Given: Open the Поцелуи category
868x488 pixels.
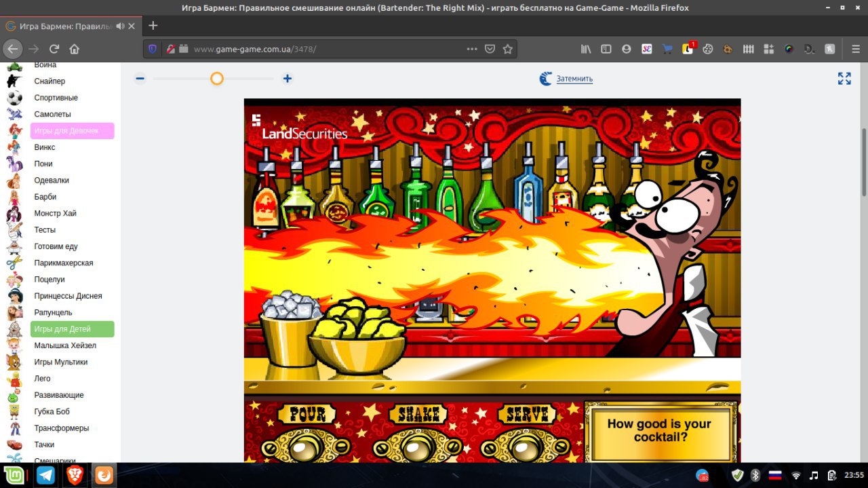Looking at the screenshot, I should pos(50,280).
